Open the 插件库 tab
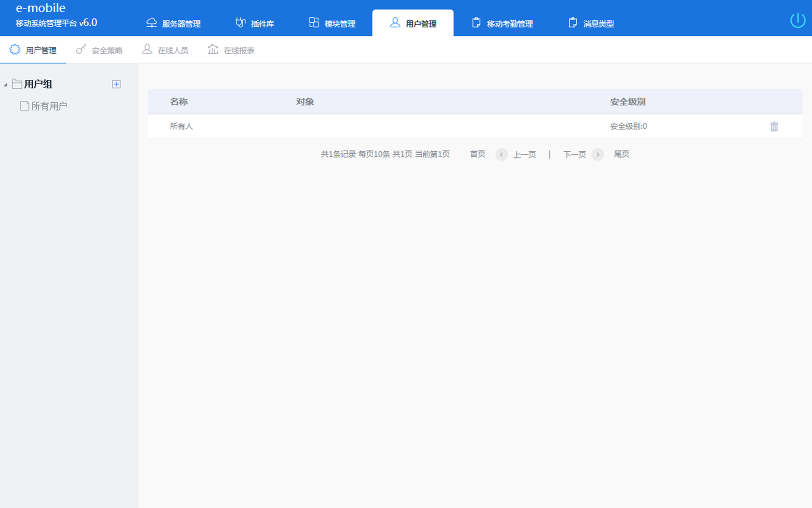 (x=255, y=23)
